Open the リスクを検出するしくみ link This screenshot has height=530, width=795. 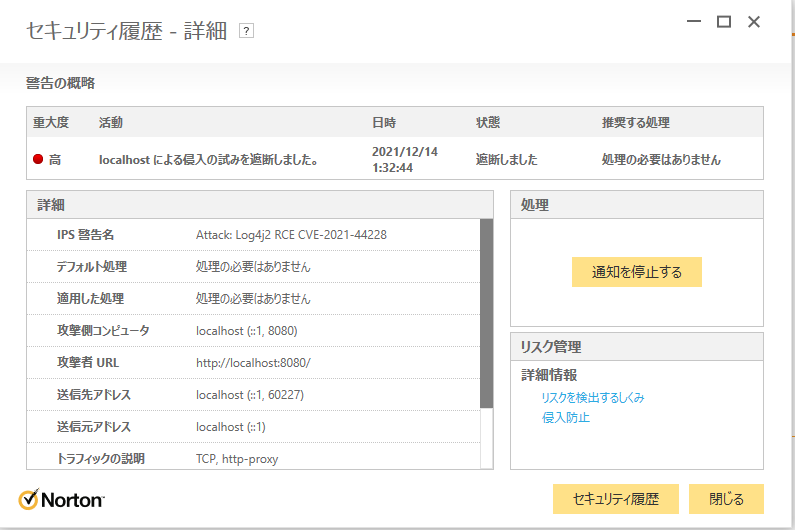tap(592, 397)
